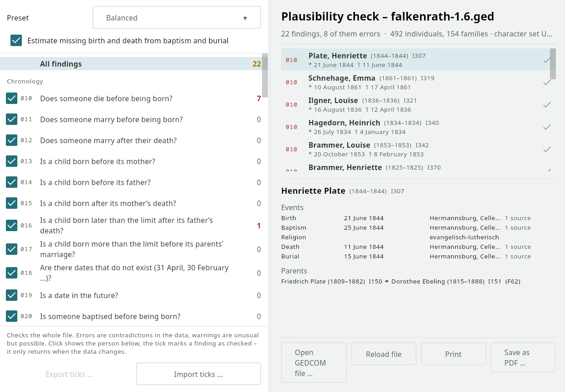Click the Print button
The width and height of the screenshot is (565, 392).
tap(453, 354)
